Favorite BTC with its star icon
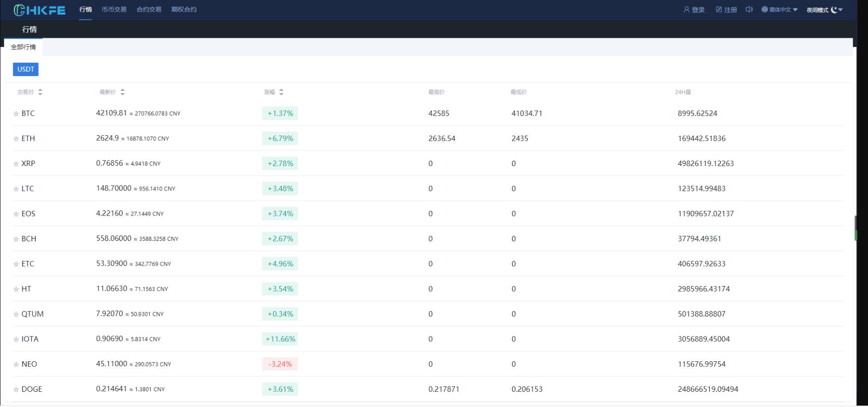 pyautogui.click(x=16, y=114)
